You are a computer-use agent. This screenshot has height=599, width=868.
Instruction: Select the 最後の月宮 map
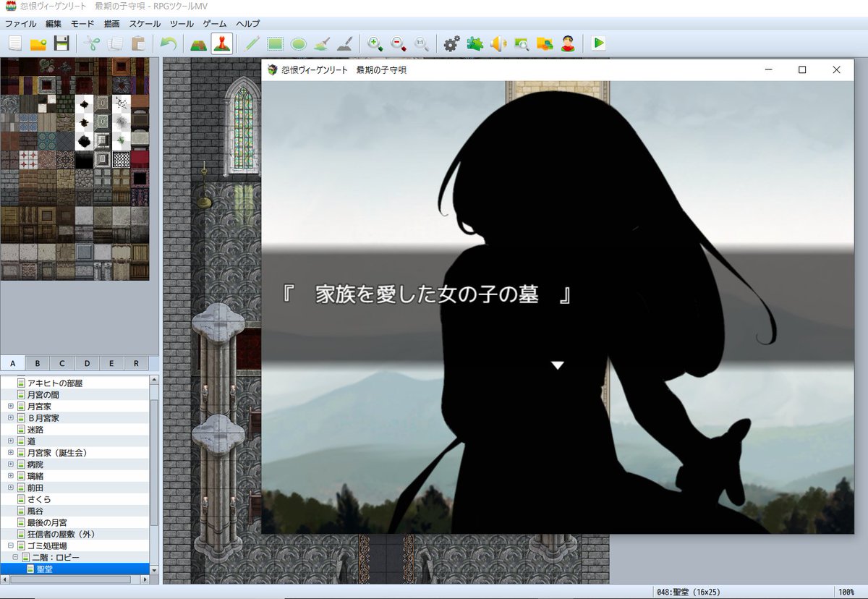[x=47, y=522]
